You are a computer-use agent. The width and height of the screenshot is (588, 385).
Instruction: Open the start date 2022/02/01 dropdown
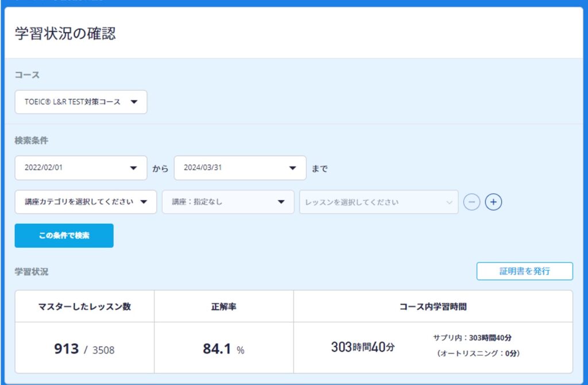point(81,168)
